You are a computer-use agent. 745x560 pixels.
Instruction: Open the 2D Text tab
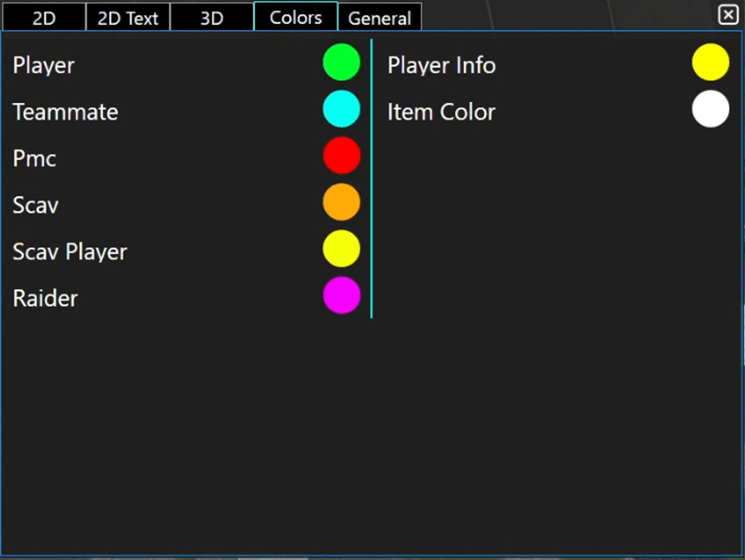coord(128,17)
